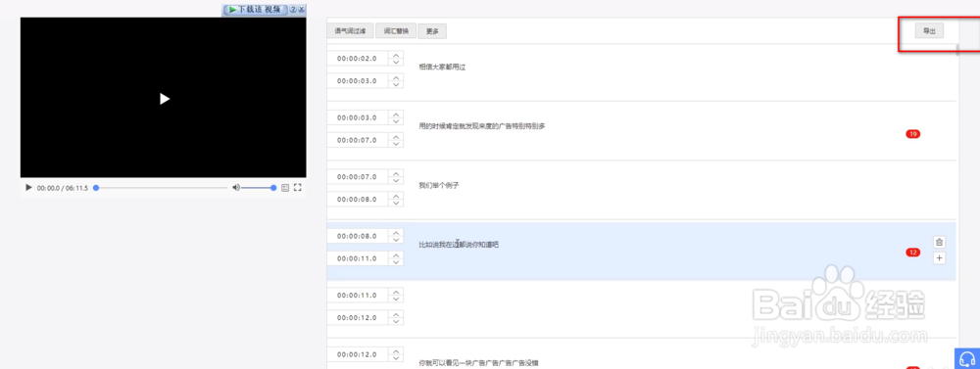Select the highlighted subtitle starting 比如说我在

pos(459,245)
